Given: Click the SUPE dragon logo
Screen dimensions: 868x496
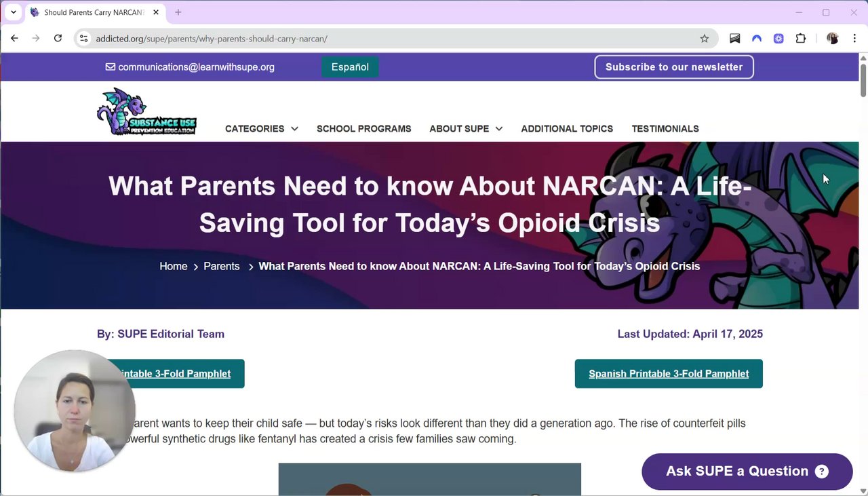Looking at the screenshot, I should (x=146, y=112).
